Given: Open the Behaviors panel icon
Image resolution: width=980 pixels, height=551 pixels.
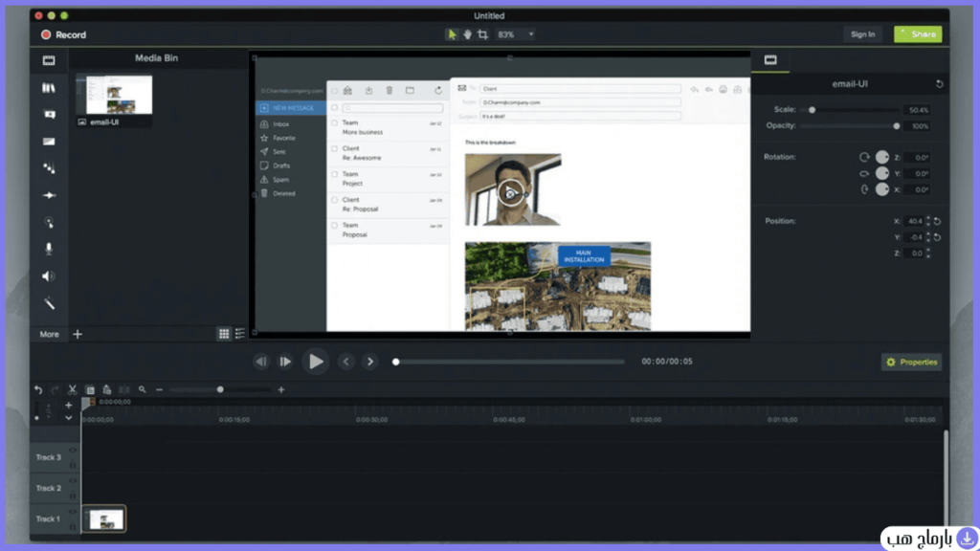Looking at the screenshot, I should [x=49, y=168].
